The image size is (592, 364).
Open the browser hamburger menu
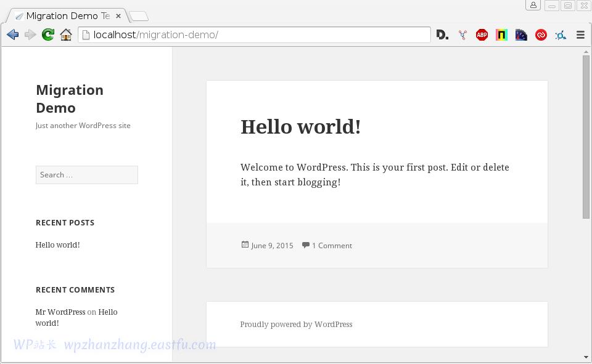pos(581,34)
